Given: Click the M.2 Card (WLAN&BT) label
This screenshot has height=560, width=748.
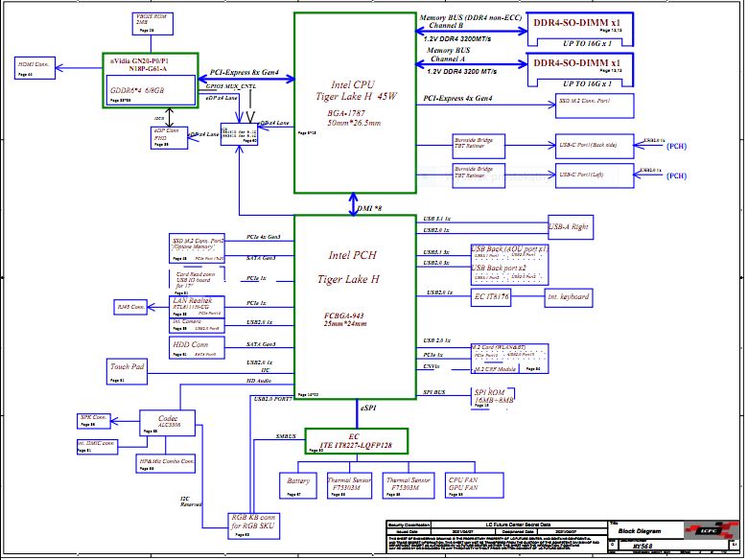Looking at the screenshot, I should coord(499,347).
